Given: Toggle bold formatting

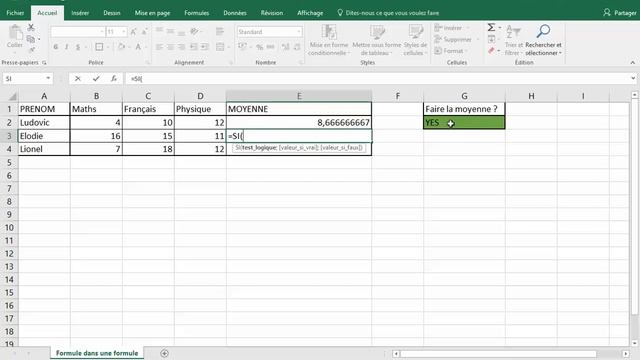Looking at the screenshot, I should point(56,47).
